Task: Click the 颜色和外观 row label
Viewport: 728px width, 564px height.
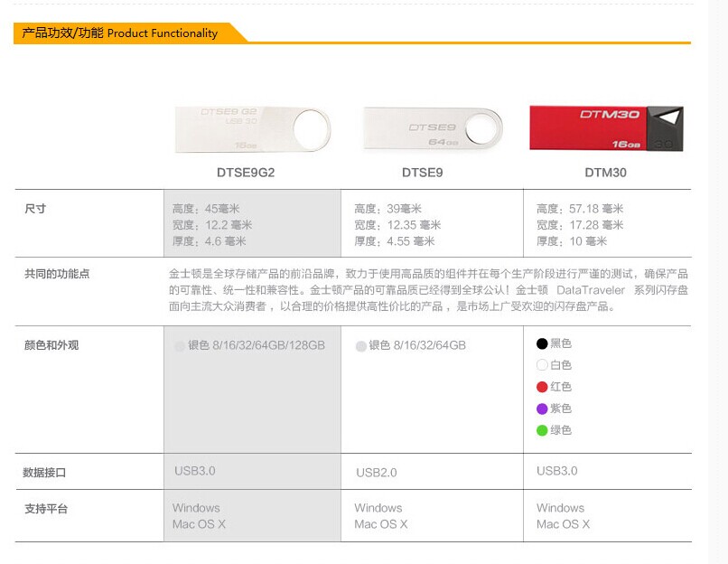Action: (51, 345)
